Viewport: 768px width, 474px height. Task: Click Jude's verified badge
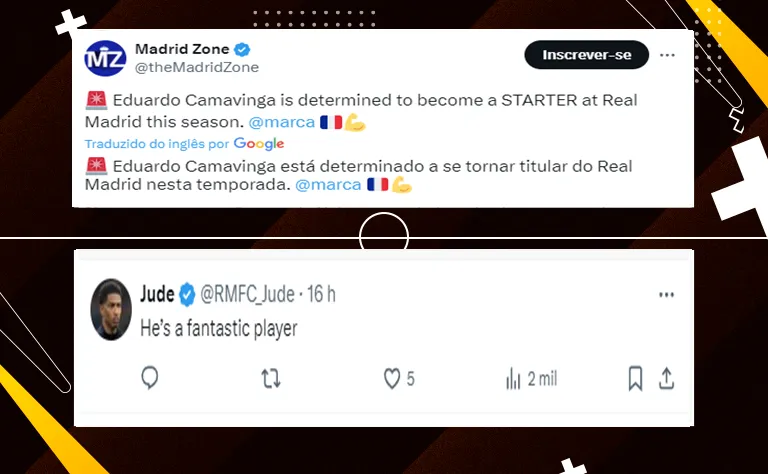pyautogui.click(x=187, y=294)
